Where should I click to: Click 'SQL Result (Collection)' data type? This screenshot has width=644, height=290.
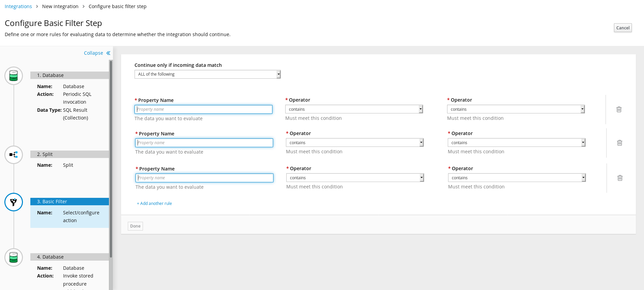point(76,114)
